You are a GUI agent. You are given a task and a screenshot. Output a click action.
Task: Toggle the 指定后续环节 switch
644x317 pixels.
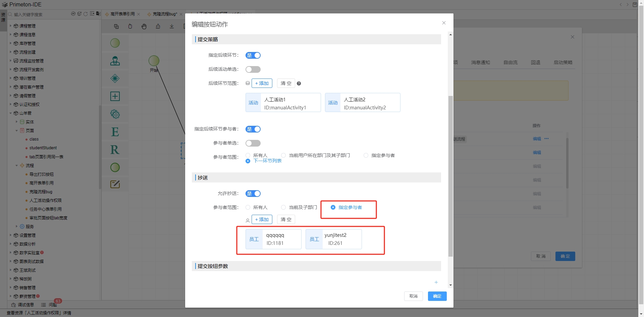click(253, 55)
